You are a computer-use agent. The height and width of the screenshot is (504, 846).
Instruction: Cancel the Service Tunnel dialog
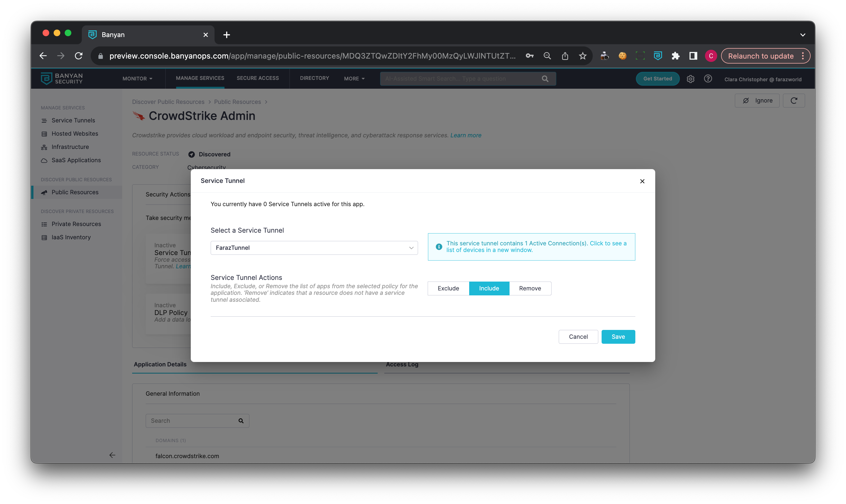tap(578, 337)
